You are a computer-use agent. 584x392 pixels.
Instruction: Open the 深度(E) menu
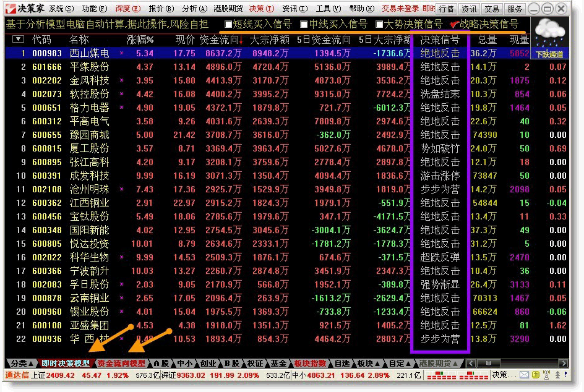point(127,8)
